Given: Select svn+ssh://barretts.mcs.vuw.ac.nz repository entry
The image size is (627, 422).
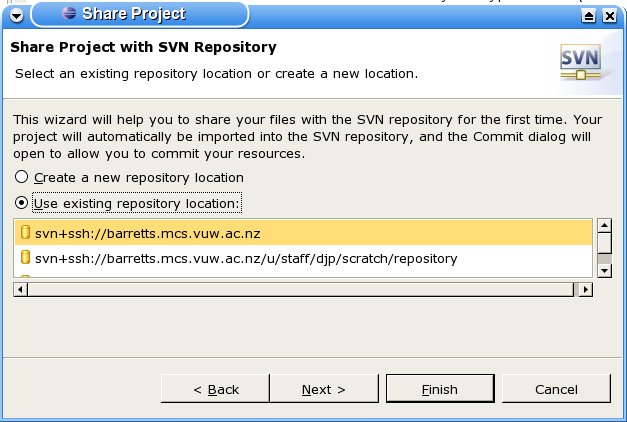Looking at the screenshot, I should [x=304, y=232].
